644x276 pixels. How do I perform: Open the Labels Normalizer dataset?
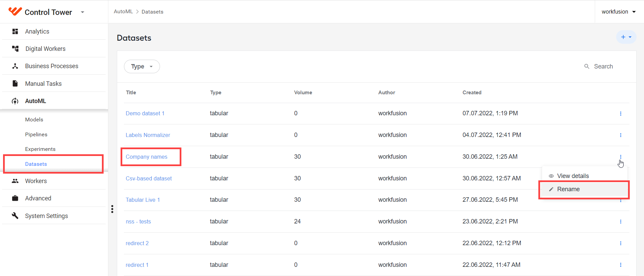pyautogui.click(x=148, y=135)
